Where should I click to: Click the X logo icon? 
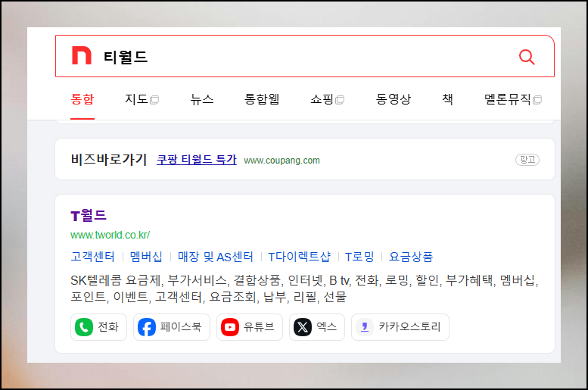point(303,327)
